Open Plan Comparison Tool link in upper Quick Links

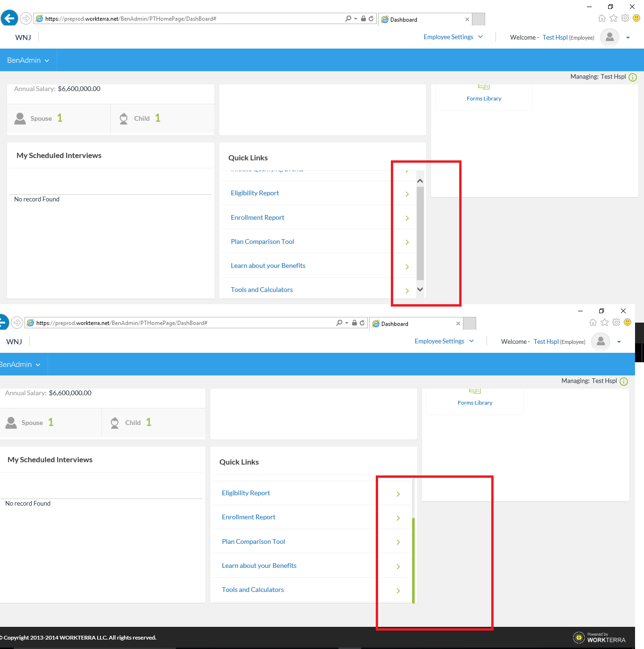[x=262, y=241]
